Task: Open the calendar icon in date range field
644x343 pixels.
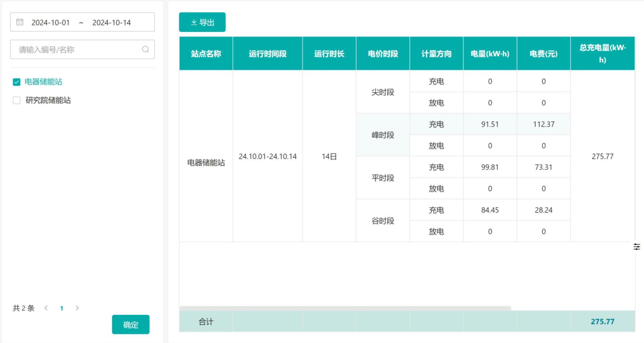Action: [x=20, y=22]
